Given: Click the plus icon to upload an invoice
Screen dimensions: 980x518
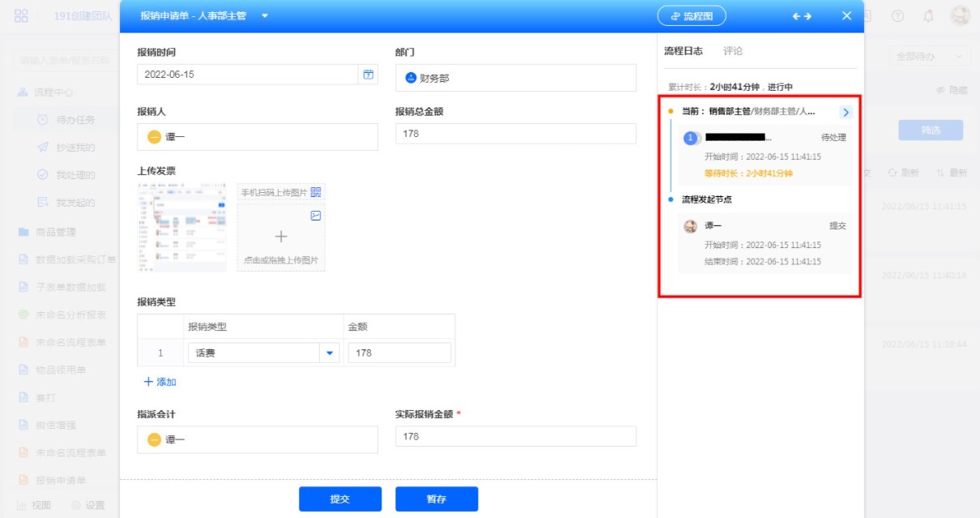Looking at the screenshot, I should [281, 237].
